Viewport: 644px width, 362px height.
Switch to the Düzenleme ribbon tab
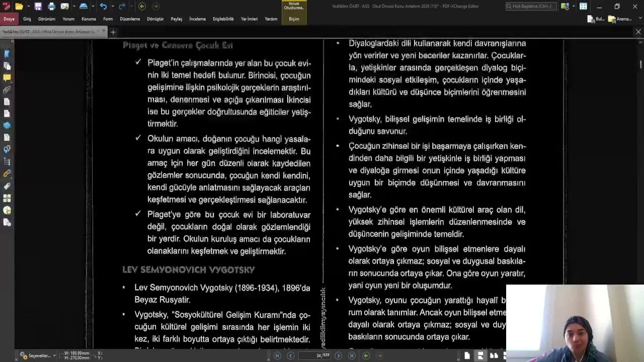pos(130,19)
